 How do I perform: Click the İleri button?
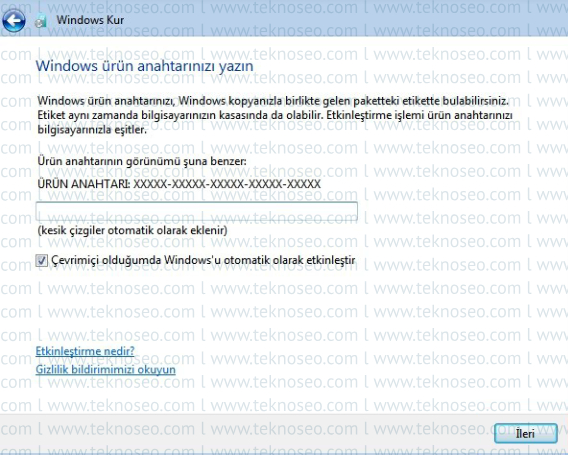coord(526,433)
